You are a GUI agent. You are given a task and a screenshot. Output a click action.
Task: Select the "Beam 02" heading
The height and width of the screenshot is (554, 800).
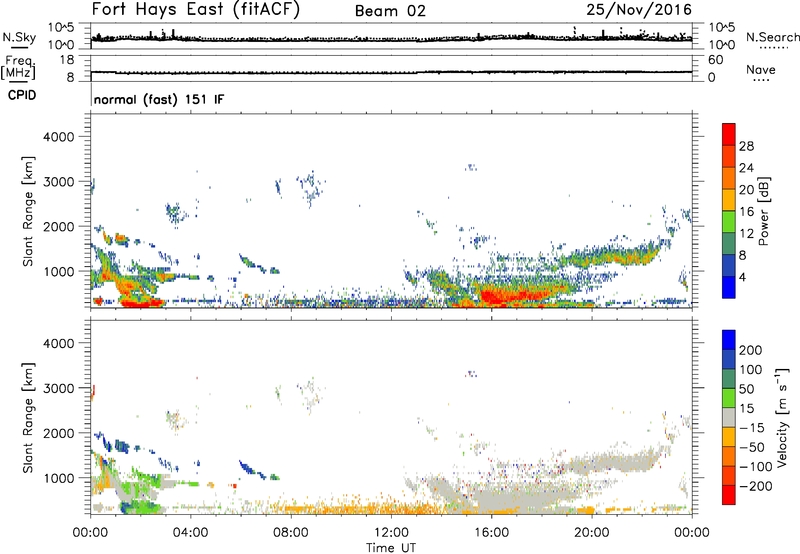pos(390,11)
